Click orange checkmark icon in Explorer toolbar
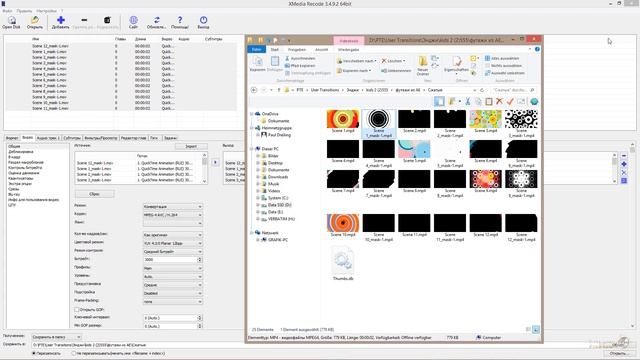 click(510, 101)
